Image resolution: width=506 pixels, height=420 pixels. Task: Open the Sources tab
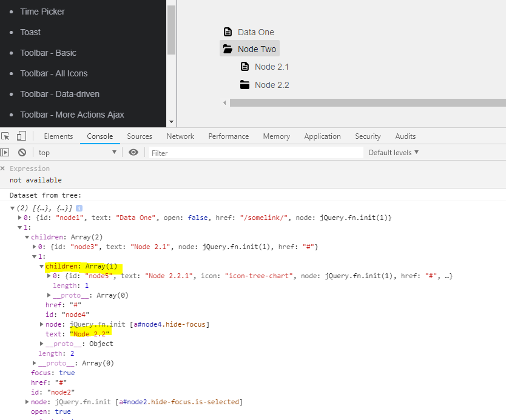[x=140, y=136]
